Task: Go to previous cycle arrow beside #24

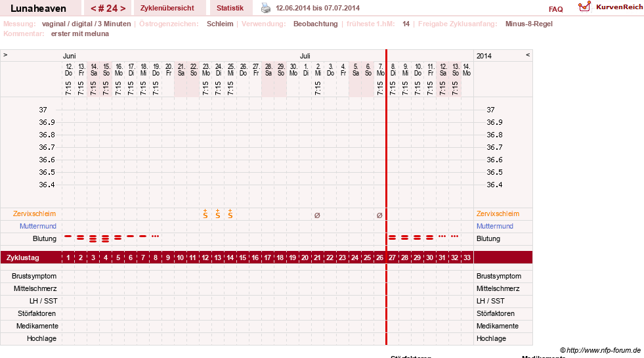Action: coord(93,9)
